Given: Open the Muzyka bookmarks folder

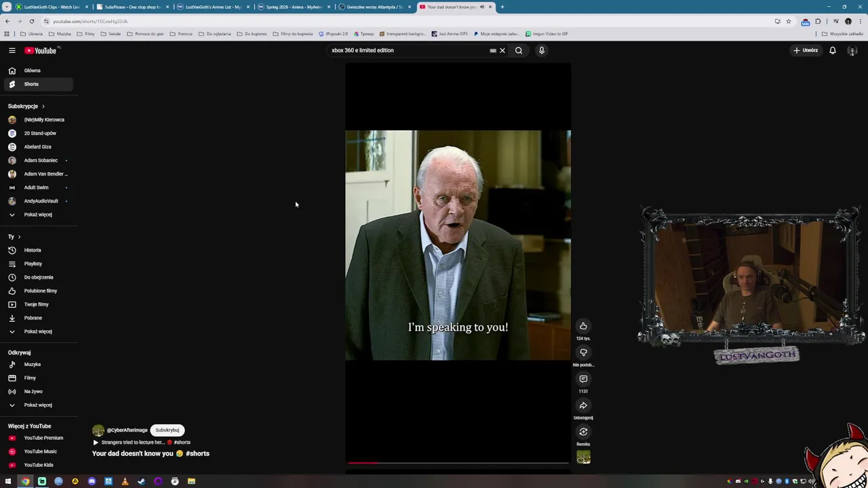Looking at the screenshot, I should (x=60, y=33).
